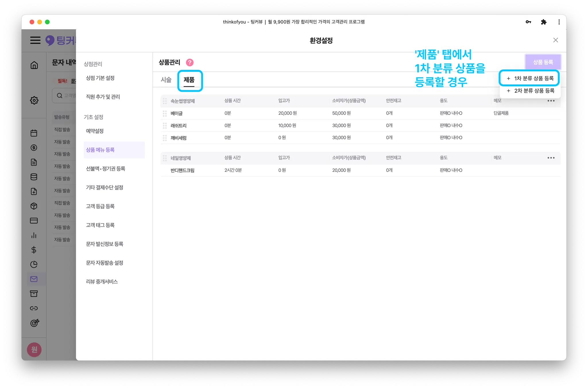Open the hamburger menu icon
Image resolution: width=588 pixels, height=389 pixels.
click(x=35, y=40)
